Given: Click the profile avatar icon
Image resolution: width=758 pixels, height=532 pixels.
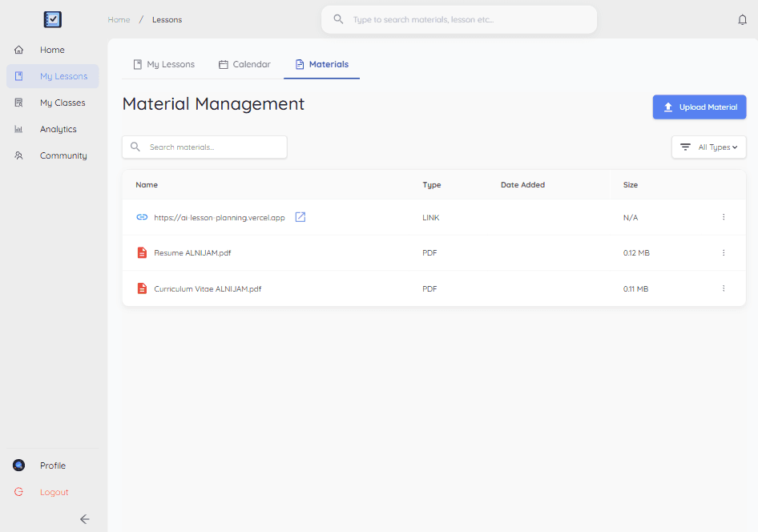Looking at the screenshot, I should tap(19, 465).
